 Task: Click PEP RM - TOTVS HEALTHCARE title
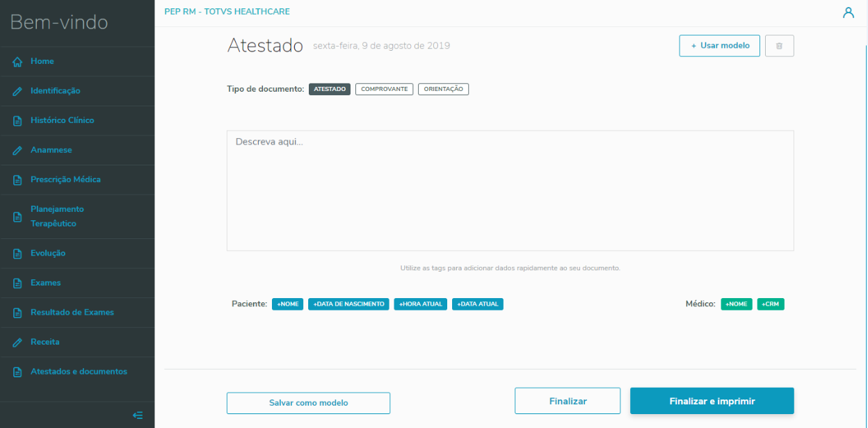(x=227, y=12)
